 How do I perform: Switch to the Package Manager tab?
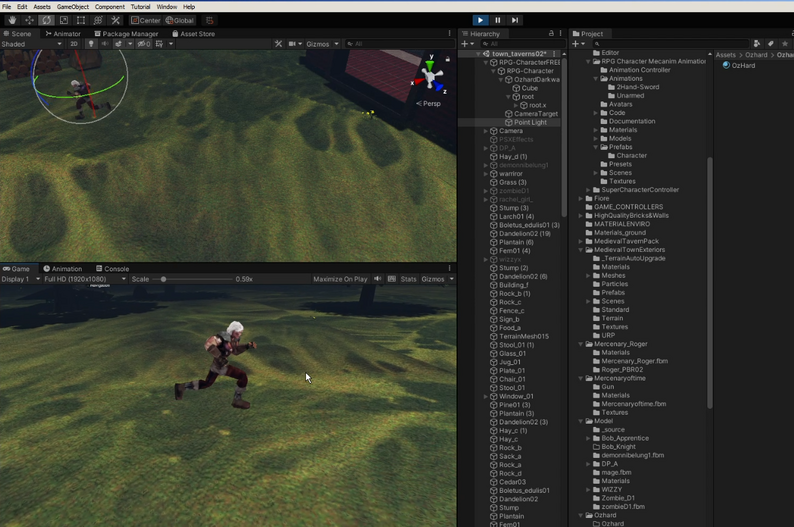127,34
